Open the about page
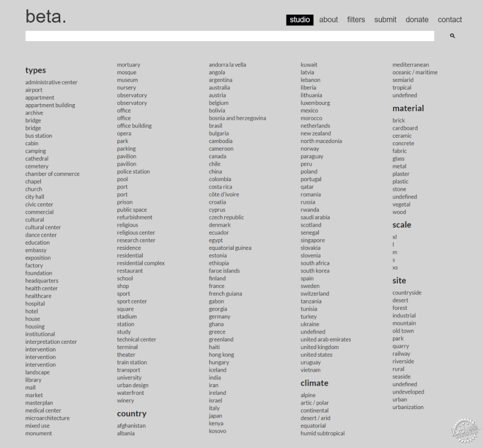The height and width of the screenshot is (448, 483). pyautogui.click(x=328, y=20)
